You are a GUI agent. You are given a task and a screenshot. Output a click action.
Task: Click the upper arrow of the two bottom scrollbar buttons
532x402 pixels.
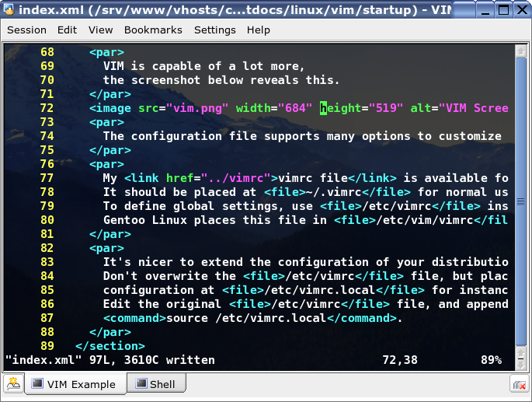521,352
